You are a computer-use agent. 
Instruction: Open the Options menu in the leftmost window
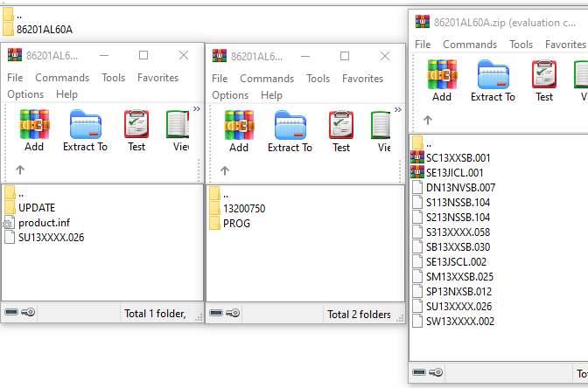tap(25, 94)
